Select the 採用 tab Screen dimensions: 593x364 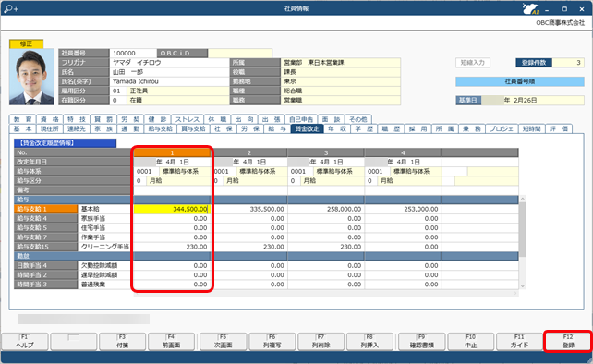pos(418,128)
